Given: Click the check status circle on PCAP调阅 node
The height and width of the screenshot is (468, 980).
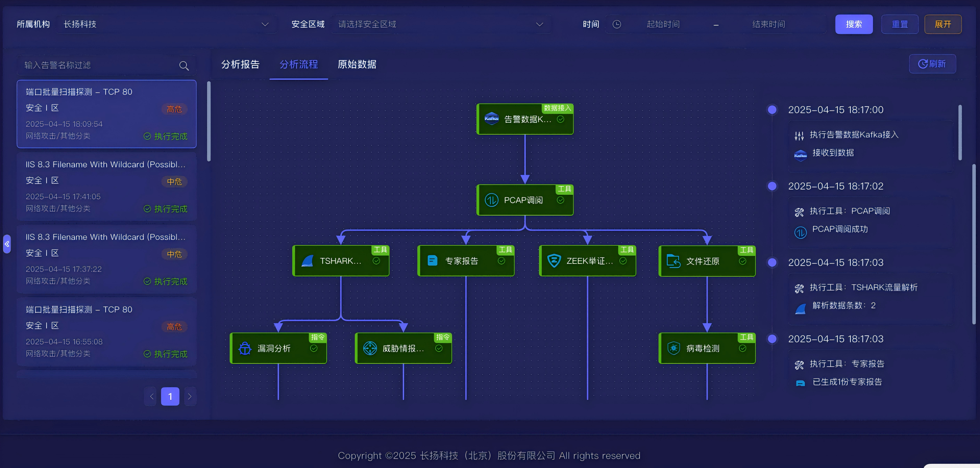Looking at the screenshot, I should [x=561, y=200].
